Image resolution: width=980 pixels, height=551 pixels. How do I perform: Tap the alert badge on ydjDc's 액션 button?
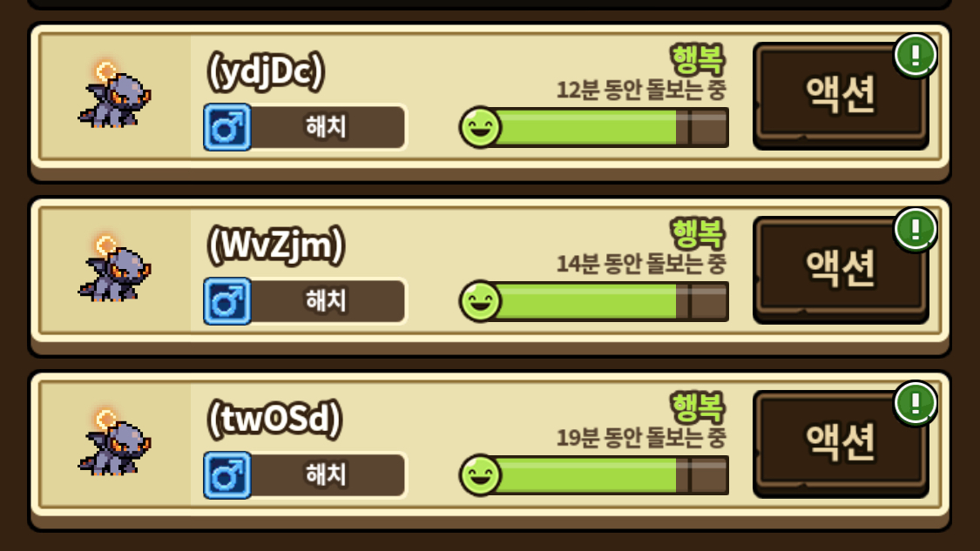pyautogui.click(x=915, y=56)
